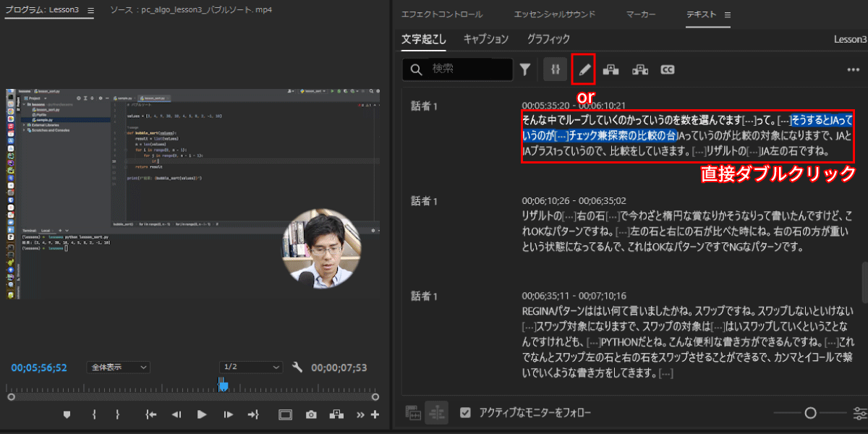Click the speaker label 話者 1 at 00:05:35:20
This screenshot has height=434, width=868.
425,107
